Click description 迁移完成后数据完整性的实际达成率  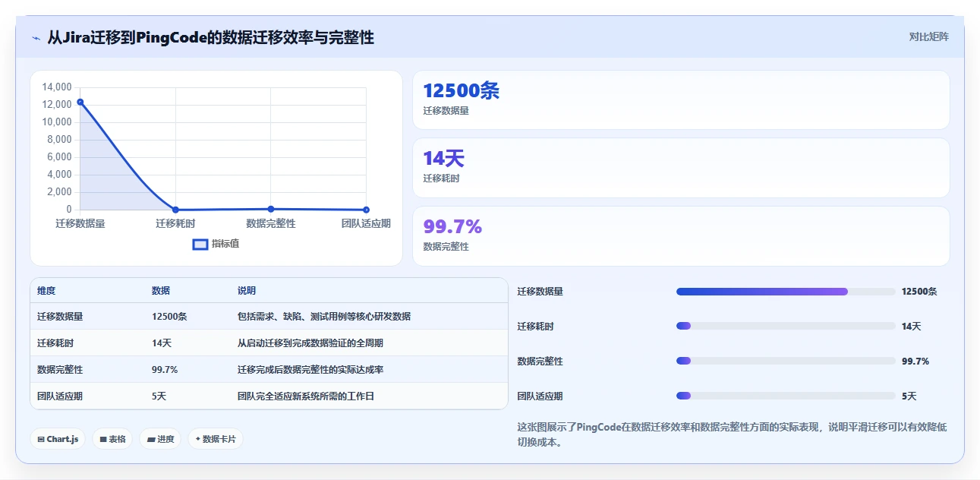click(x=310, y=370)
